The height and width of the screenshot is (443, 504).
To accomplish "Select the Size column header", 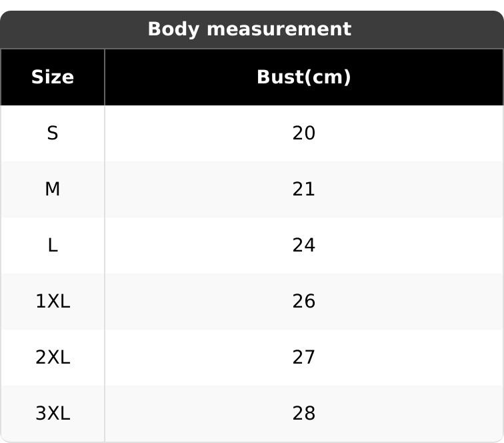I will point(53,77).
